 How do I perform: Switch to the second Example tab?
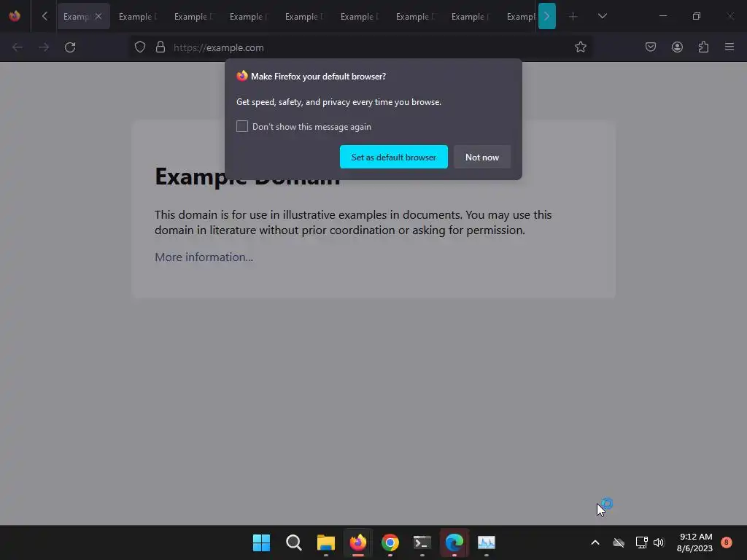[x=138, y=16]
